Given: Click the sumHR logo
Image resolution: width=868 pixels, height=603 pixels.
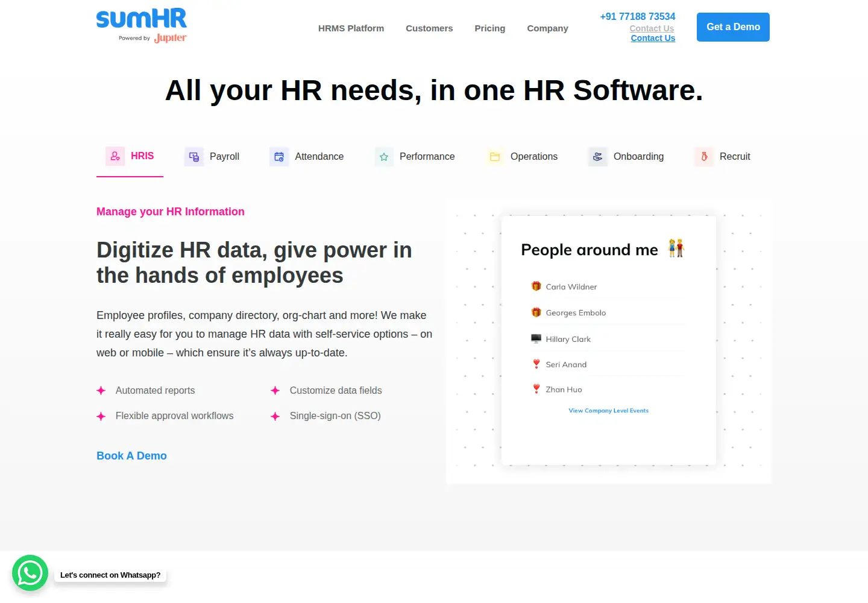Looking at the screenshot, I should [142, 19].
